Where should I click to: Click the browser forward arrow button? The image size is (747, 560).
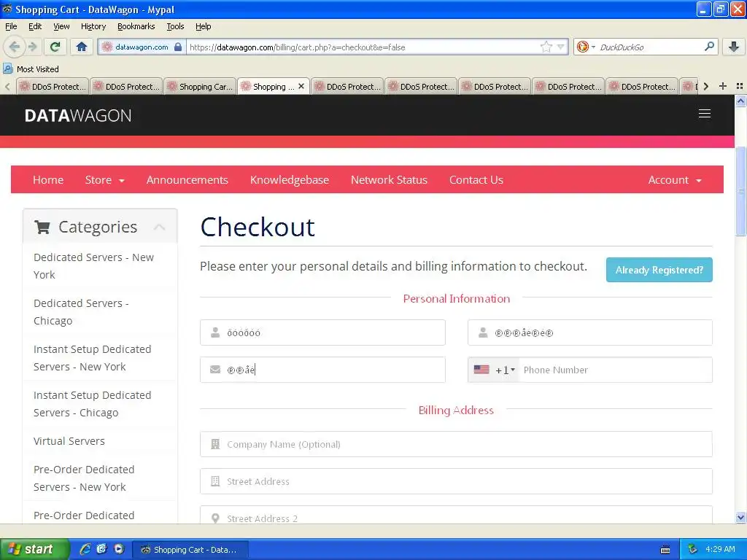(32, 47)
